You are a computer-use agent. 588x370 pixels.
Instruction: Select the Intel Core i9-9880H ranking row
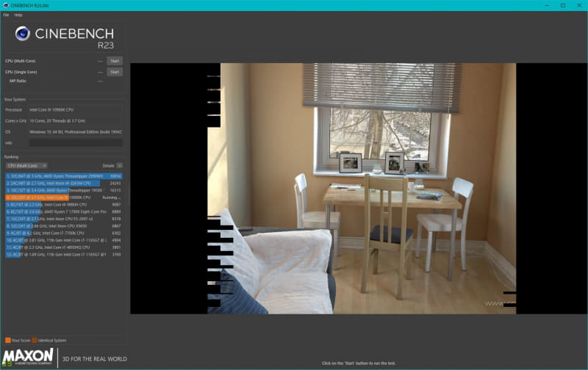point(64,205)
